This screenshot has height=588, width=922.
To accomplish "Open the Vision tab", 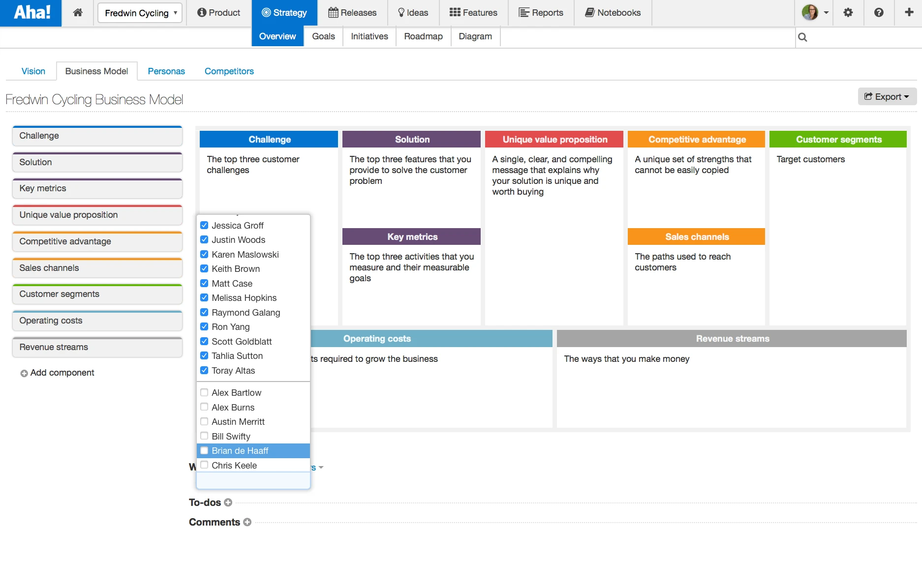I will (x=33, y=71).
